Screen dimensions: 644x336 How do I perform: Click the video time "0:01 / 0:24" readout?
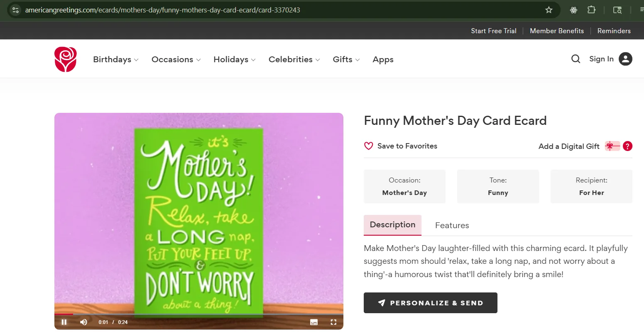[113, 322]
